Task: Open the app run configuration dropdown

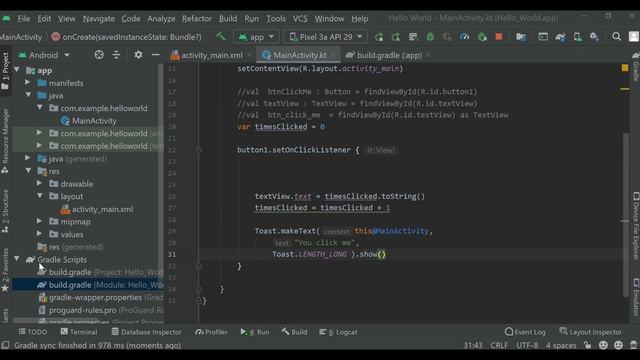Action: [256, 37]
